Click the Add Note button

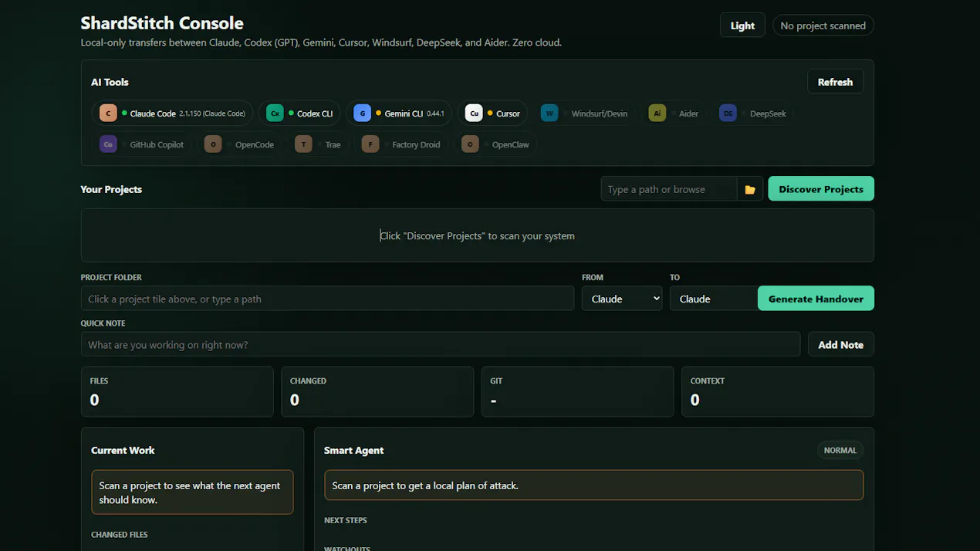[840, 345]
